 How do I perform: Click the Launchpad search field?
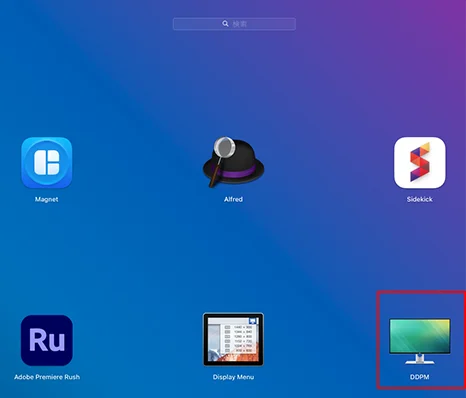coord(234,24)
